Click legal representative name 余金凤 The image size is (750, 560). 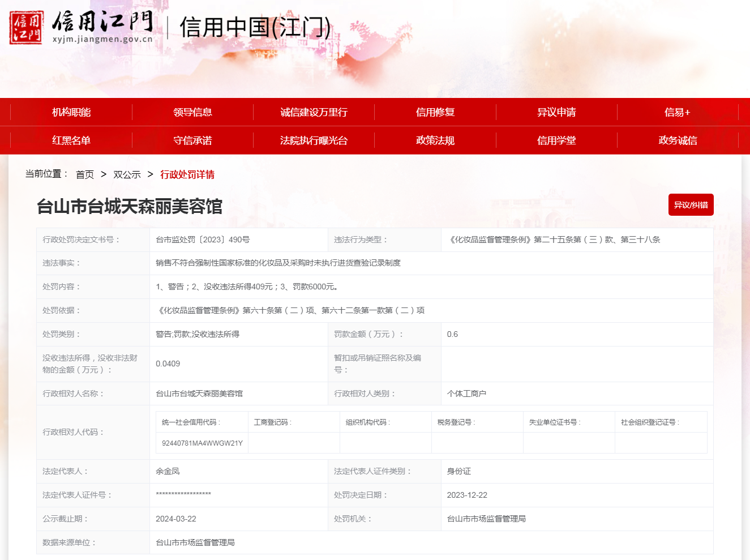click(x=168, y=471)
